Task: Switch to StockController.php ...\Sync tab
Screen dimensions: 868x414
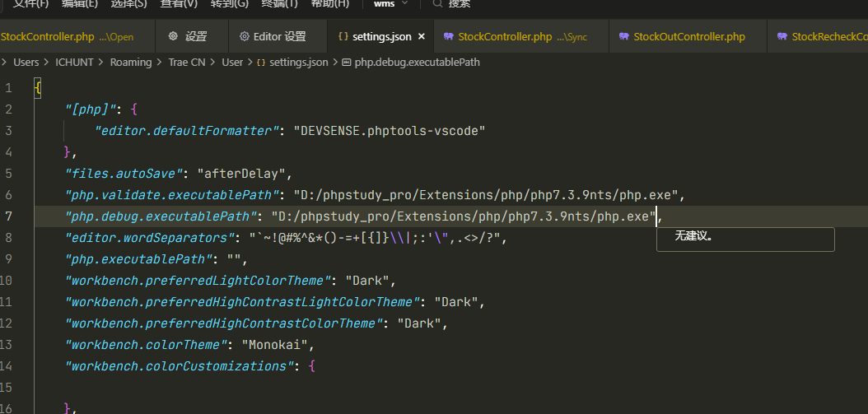Action: coord(521,36)
